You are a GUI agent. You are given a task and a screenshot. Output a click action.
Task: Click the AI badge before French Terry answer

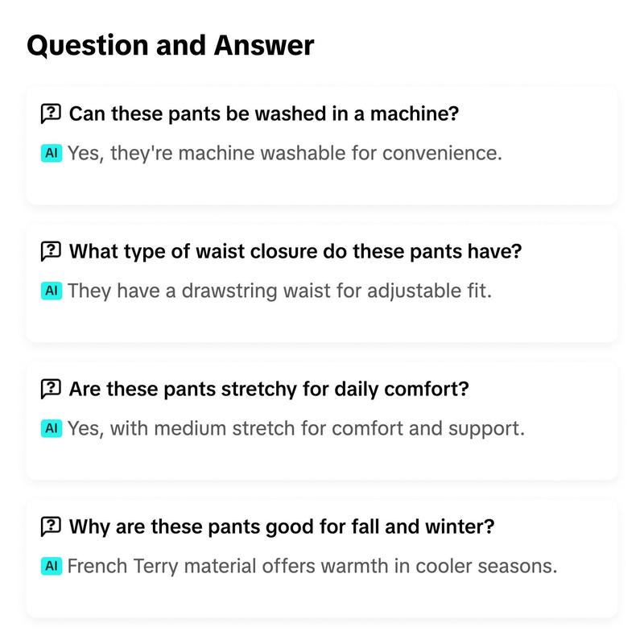pyautogui.click(x=52, y=566)
